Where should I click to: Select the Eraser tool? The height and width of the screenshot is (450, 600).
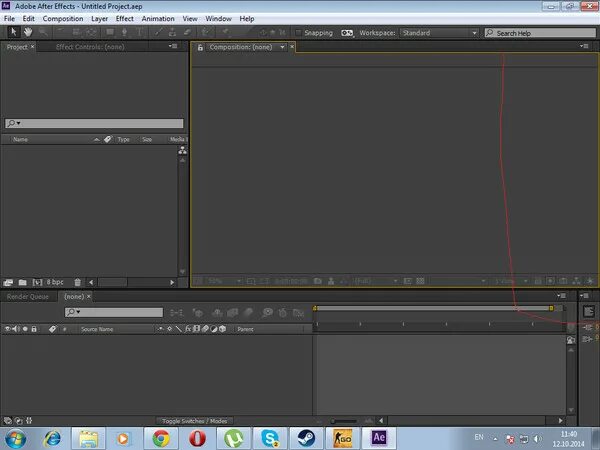click(187, 32)
